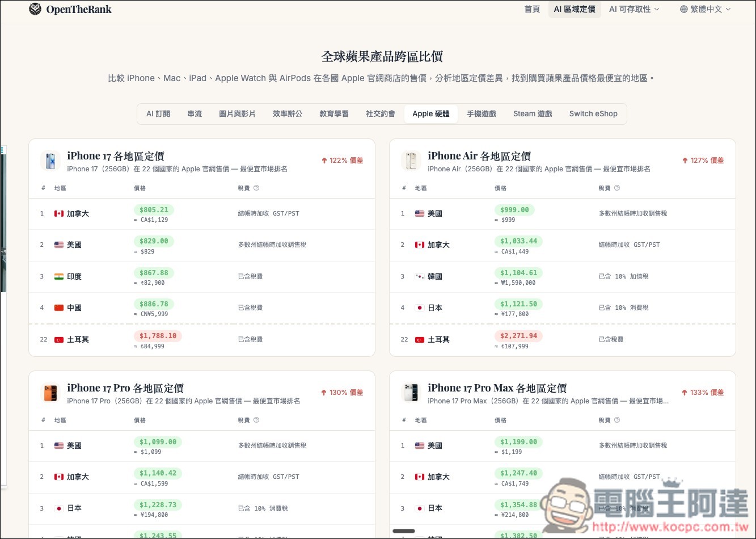
Task: Click the iPhone 17 product thumbnail
Action: 50,161
